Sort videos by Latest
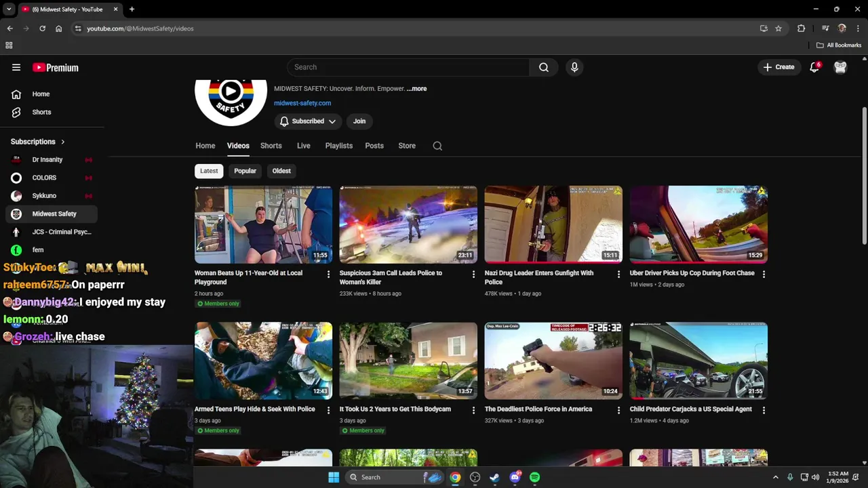Screen dimensions: 868x488 209,171
